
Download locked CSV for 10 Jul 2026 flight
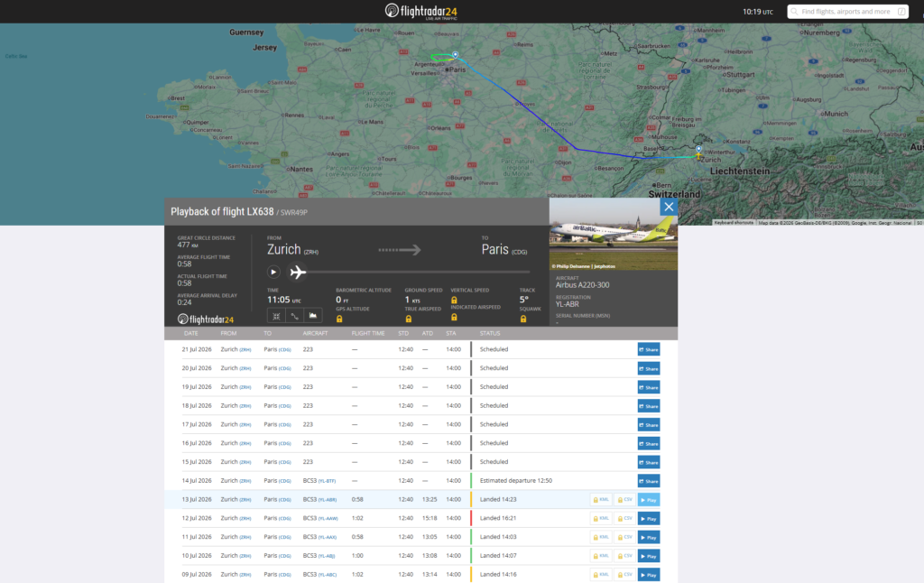624,556
